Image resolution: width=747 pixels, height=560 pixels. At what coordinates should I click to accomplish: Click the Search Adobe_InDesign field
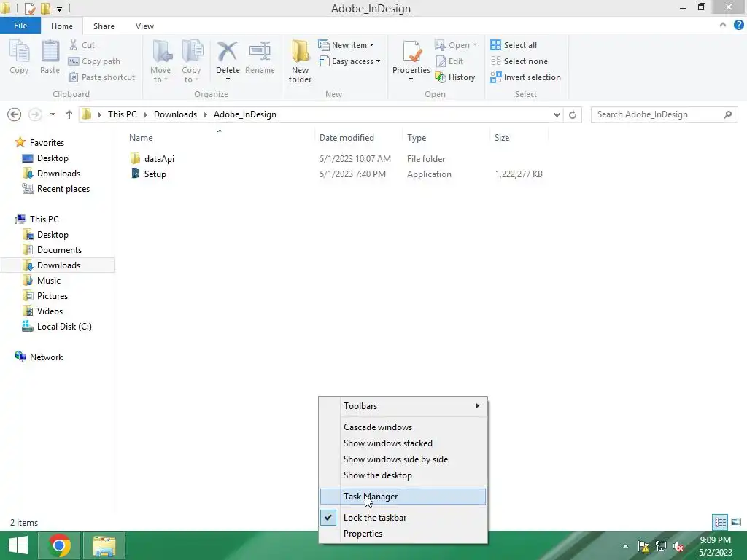tap(664, 114)
